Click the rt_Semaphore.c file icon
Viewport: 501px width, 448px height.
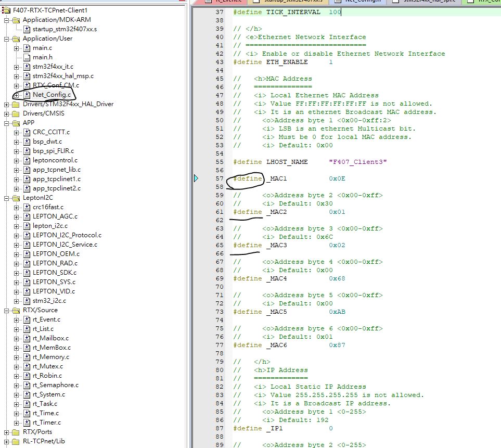pos(27,385)
